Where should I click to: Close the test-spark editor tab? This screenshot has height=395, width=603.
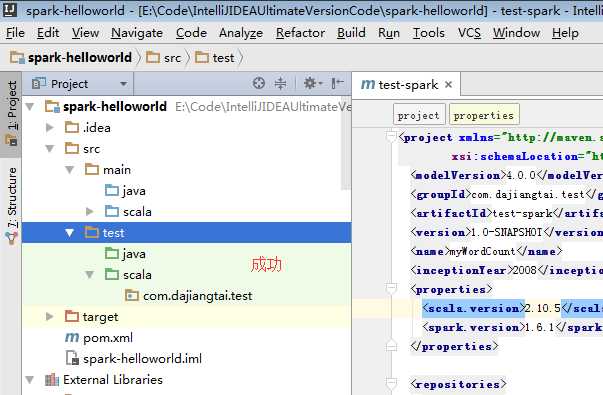[x=448, y=84]
